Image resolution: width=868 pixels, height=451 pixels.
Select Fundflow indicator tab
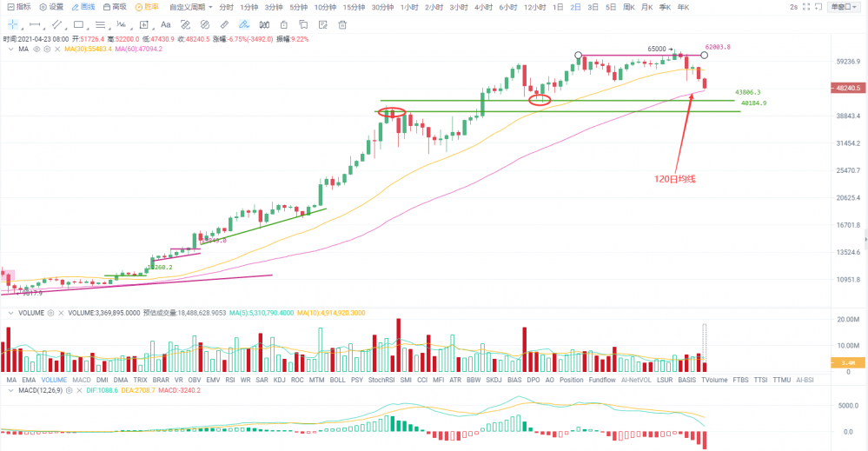(602, 380)
